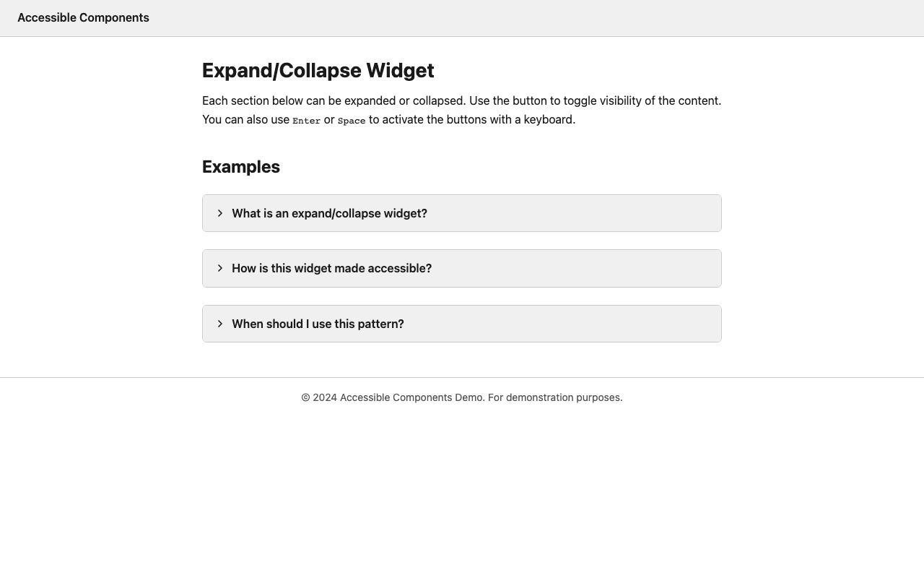Click chevron icon beside "When should I use this pattern?"
924x578 pixels.
[220, 324]
